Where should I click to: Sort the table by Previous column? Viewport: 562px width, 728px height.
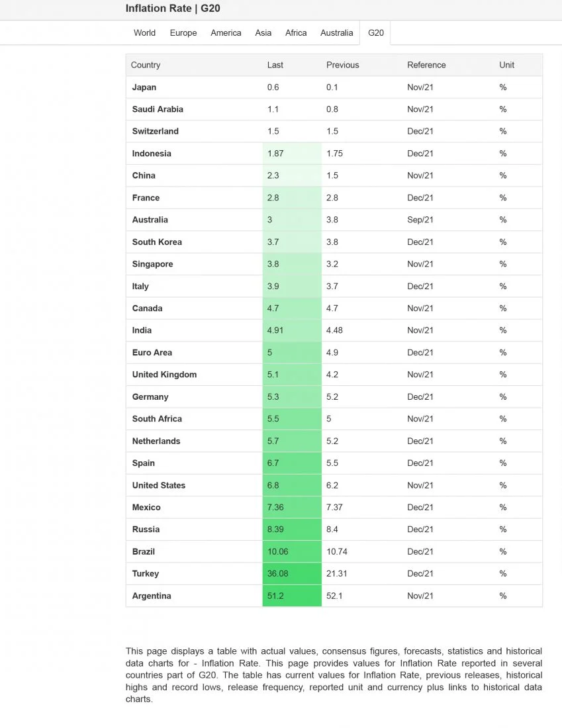click(342, 65)
